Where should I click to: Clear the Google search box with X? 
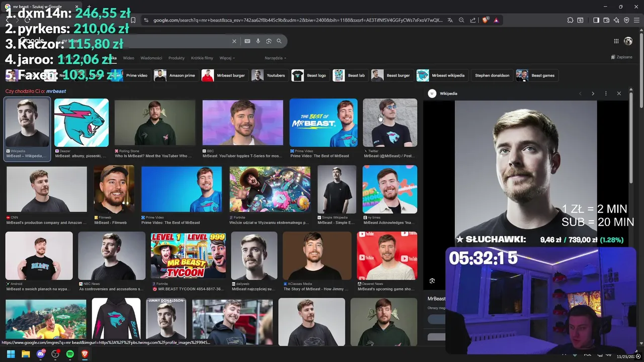(x=234, y=41)
